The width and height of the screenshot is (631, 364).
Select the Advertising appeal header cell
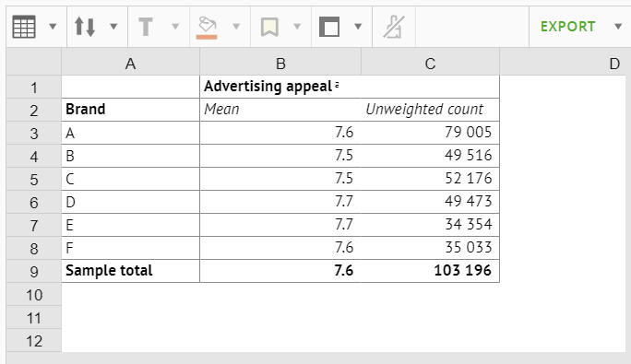(350, 87)
